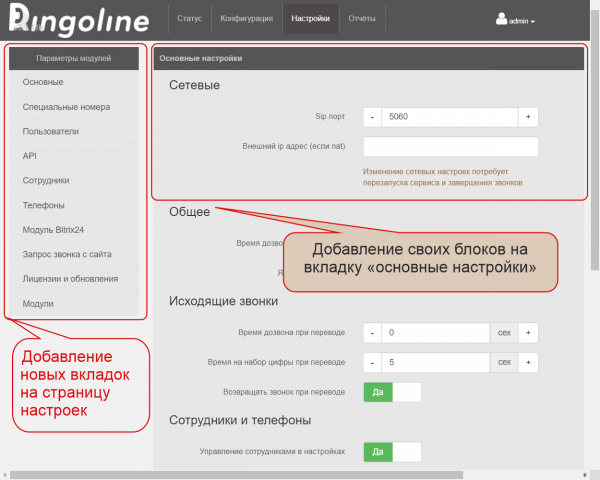Click the Dingoline logo

[x=78, y=20]
